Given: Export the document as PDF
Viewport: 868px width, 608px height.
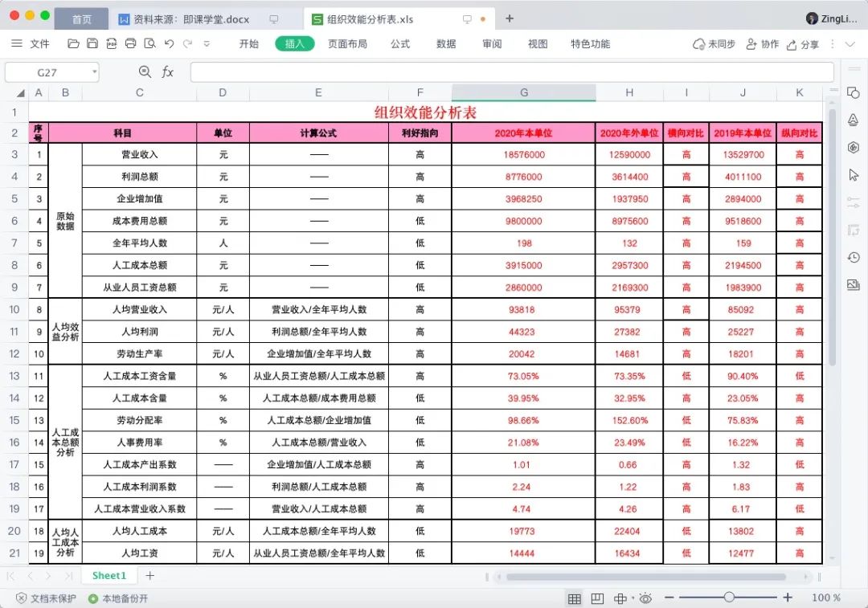Looking at the screenshot, I should pyautogui.click(x=112, y=44).
